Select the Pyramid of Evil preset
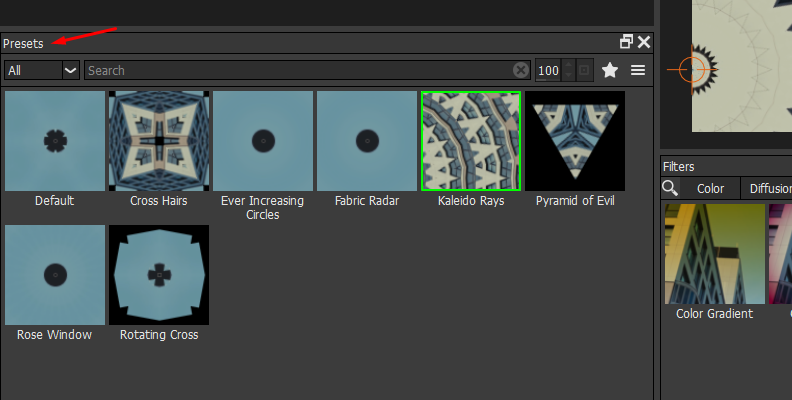 tap(575, 141)
